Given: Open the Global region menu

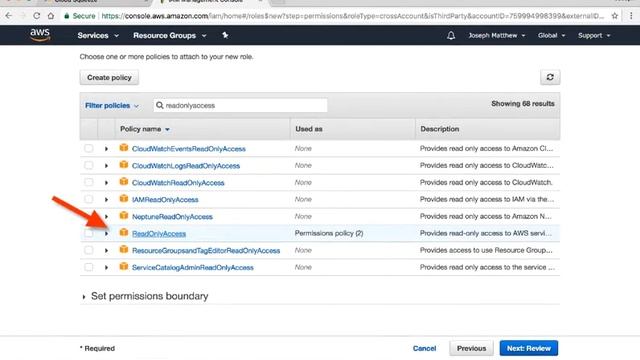Looking at the screenshot, I should pyautogui.click(x=551, y=36).
